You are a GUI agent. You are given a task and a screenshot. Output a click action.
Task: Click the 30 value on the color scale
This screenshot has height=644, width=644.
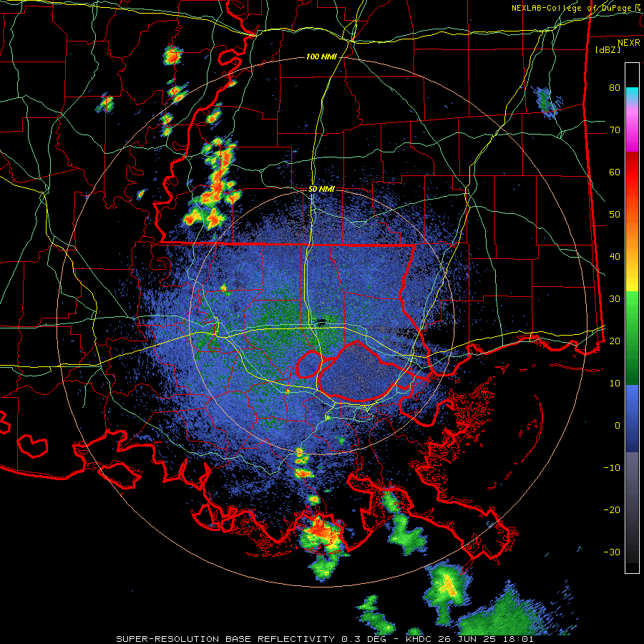click(615, 299)
